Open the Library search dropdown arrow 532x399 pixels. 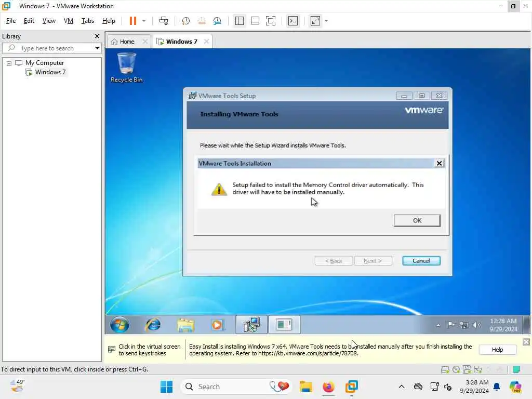(x=97, y=48)
